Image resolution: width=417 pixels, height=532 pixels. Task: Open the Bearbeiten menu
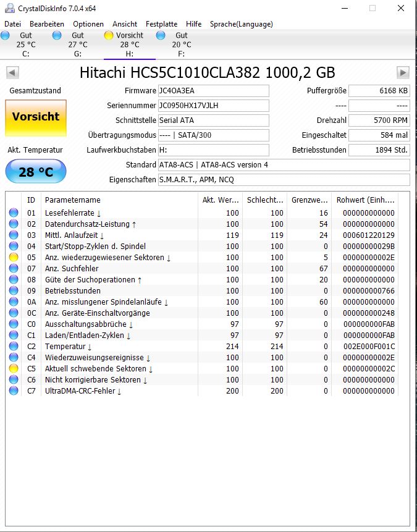(x=47, y=24)
